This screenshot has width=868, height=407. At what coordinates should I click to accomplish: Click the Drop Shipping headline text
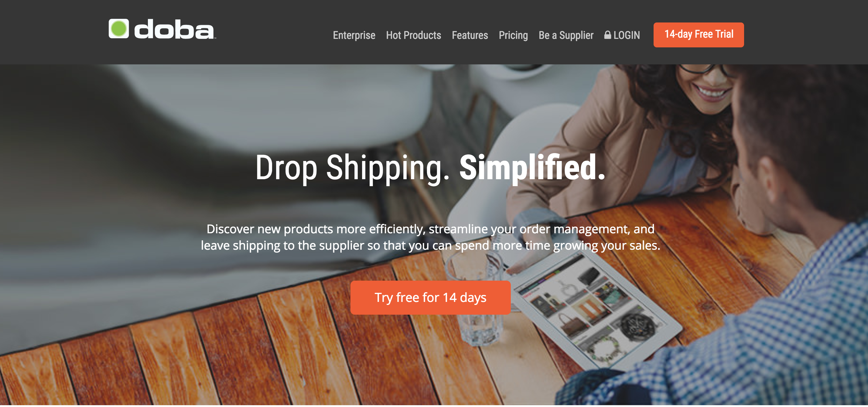pos(353,168)
